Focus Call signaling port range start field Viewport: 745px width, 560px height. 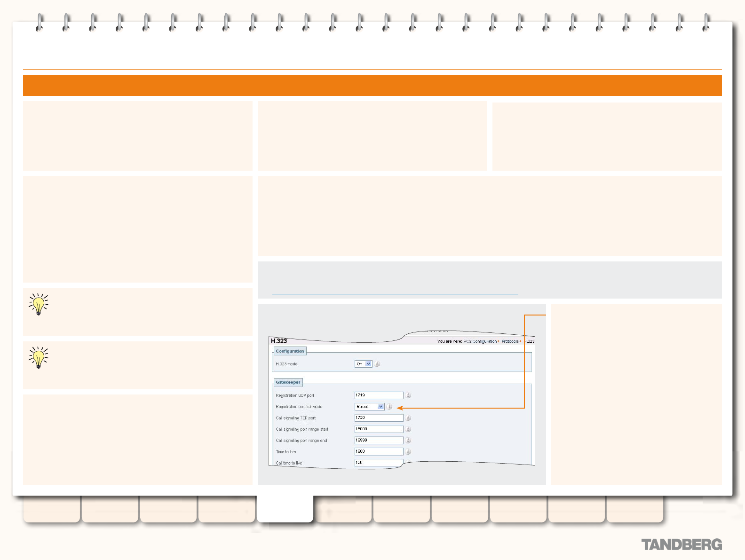tap(379, 429)
